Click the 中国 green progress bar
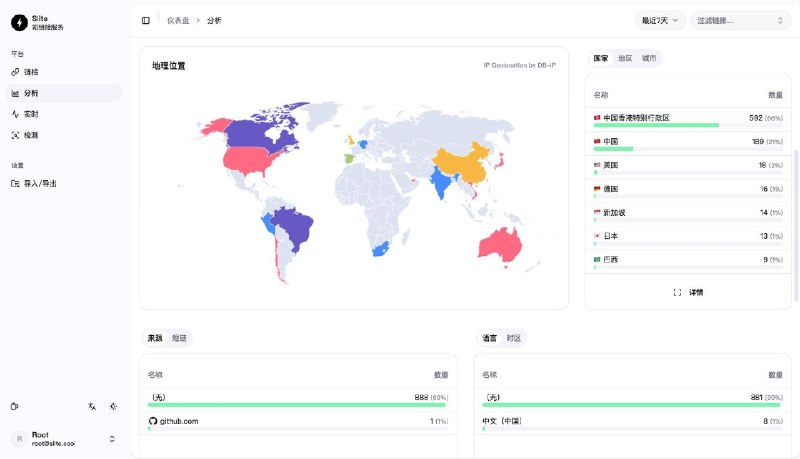 [x=613, y=149]
